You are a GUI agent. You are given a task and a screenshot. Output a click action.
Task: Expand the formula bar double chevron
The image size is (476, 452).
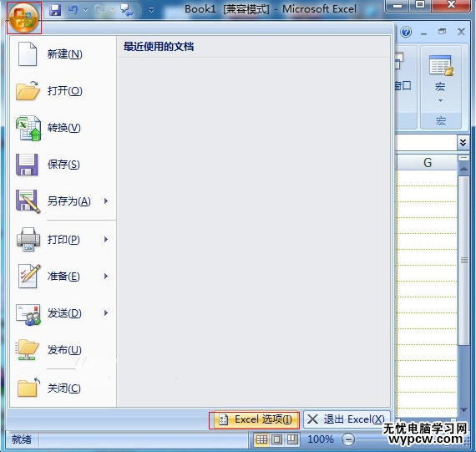[x=463, y=142]
